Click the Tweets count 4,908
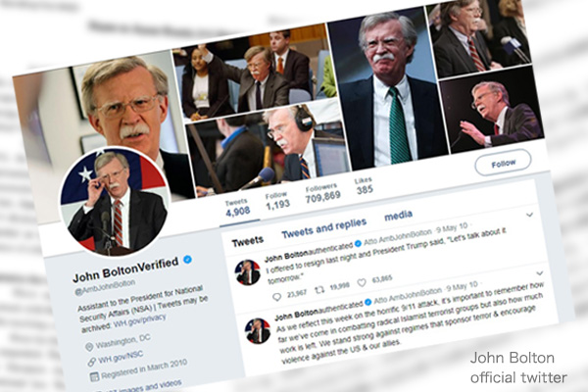The image size is (588, 392). click(237, 208)
